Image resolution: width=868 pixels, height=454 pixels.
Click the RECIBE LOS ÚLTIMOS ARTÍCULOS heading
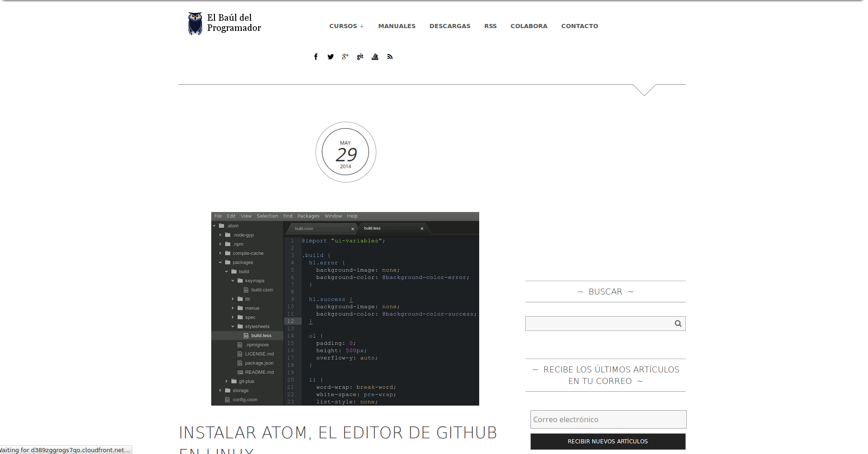tap(605, 375)
